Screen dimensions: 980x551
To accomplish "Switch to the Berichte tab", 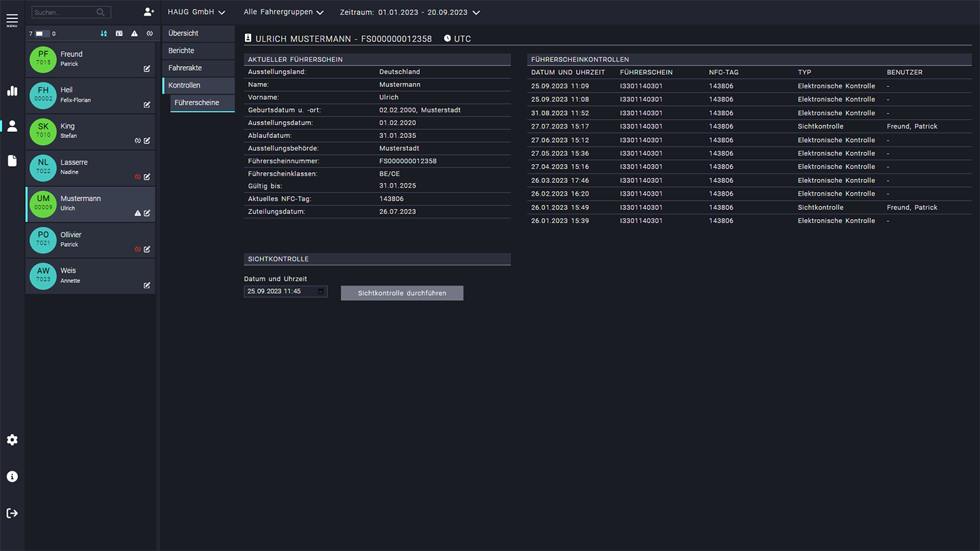I will point(182,51).
